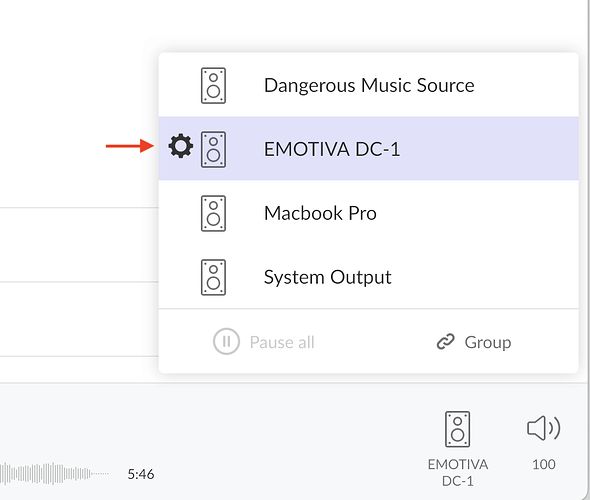Viewport: 590px width, 500px height.
Task: Click the Pause all circle icon
Action: [226, 342]
